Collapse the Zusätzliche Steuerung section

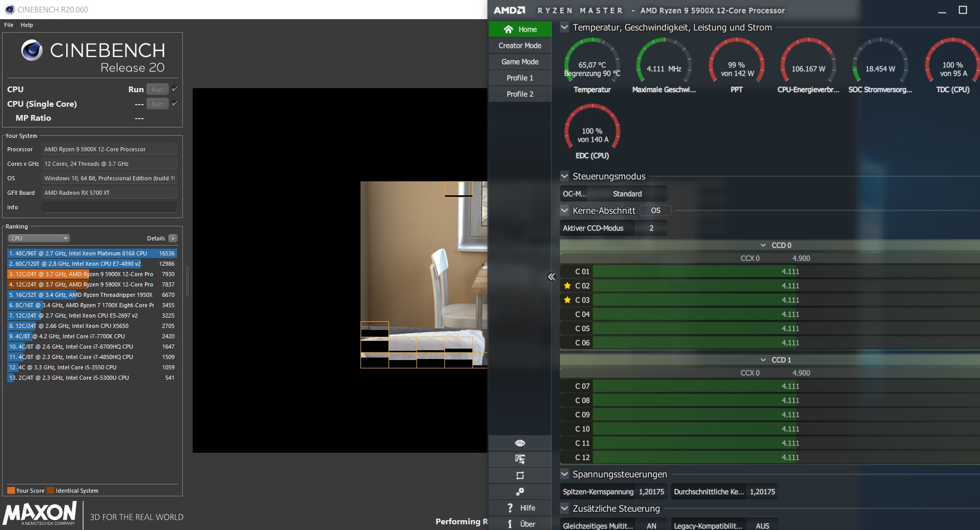click(565, 508)
